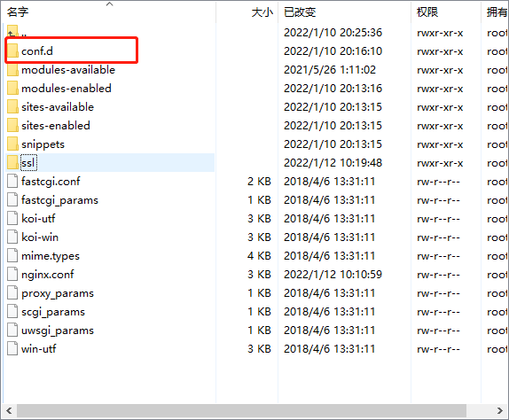Toggle sort direction arrow above 名字
Viewport: 509px width, 420px height.
pyautogui.click(x=110, y=4)
